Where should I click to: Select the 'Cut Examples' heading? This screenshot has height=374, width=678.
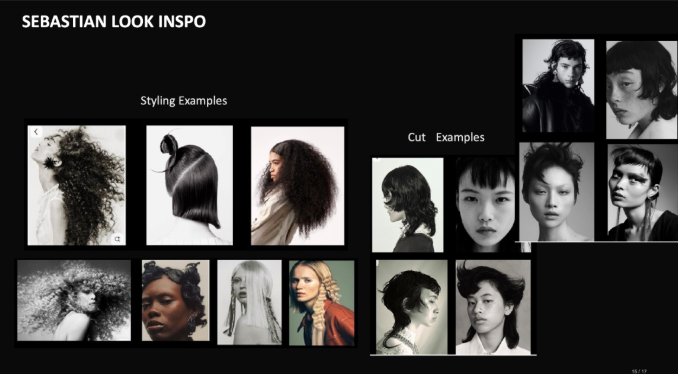pos(446,137)
